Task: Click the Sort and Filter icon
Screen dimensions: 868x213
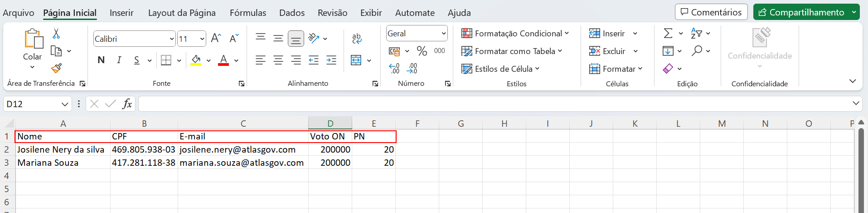Action: tap(696, 33)
